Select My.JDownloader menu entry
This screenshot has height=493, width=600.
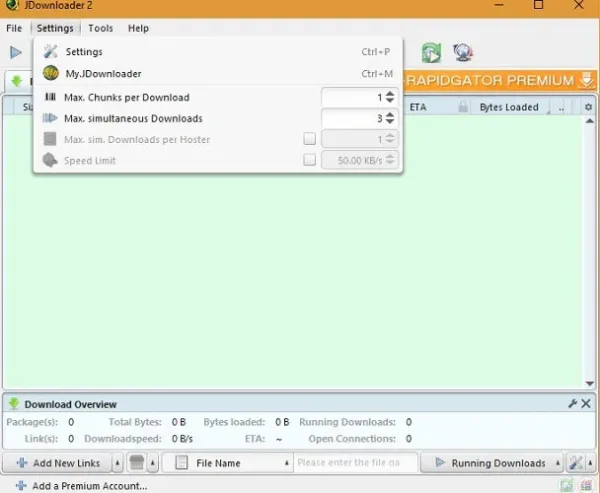[x=218, y=73]
